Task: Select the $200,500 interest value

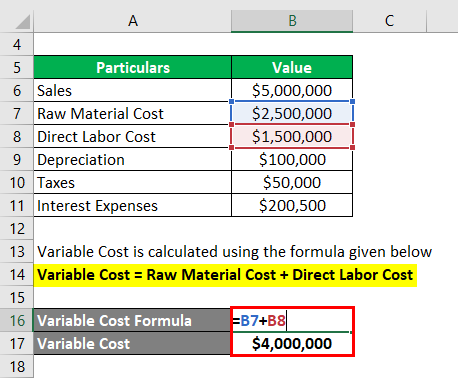Action: (292, 205)
